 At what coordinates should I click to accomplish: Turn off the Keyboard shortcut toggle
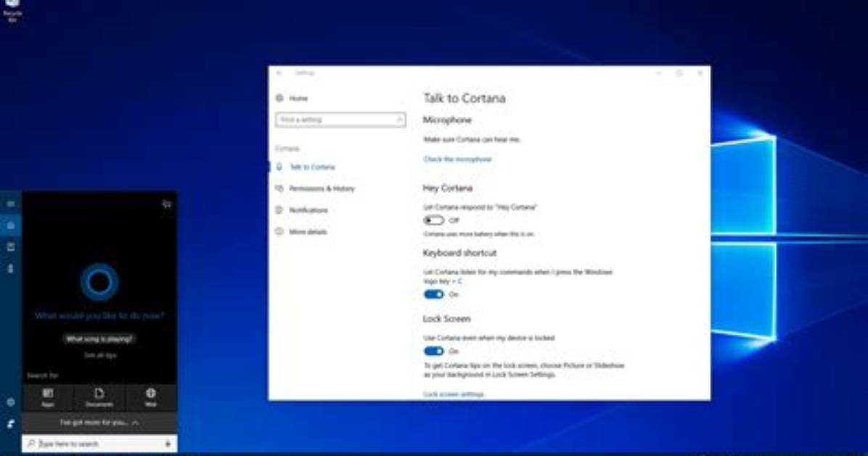433,294
